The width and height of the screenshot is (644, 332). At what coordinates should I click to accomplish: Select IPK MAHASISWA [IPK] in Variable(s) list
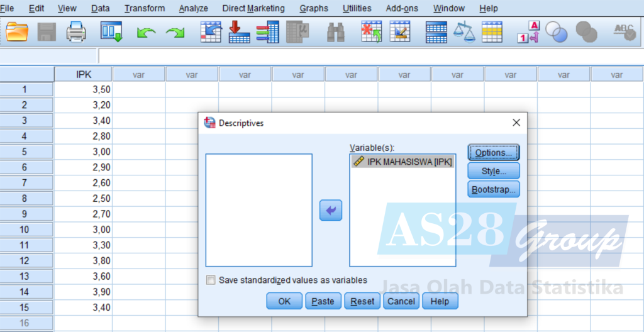point(402,162)
